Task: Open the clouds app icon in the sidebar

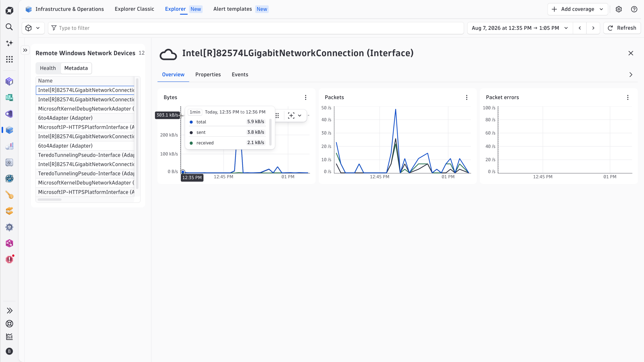Action: 9,146
